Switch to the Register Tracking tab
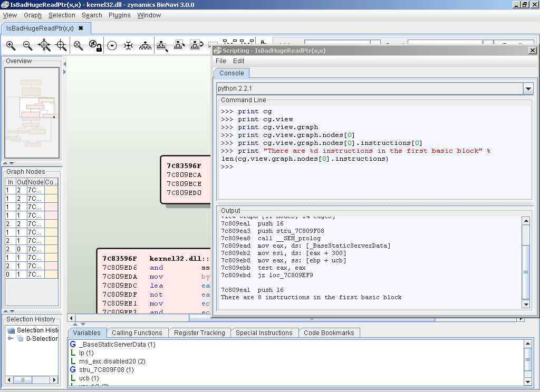 coord(199,333)
